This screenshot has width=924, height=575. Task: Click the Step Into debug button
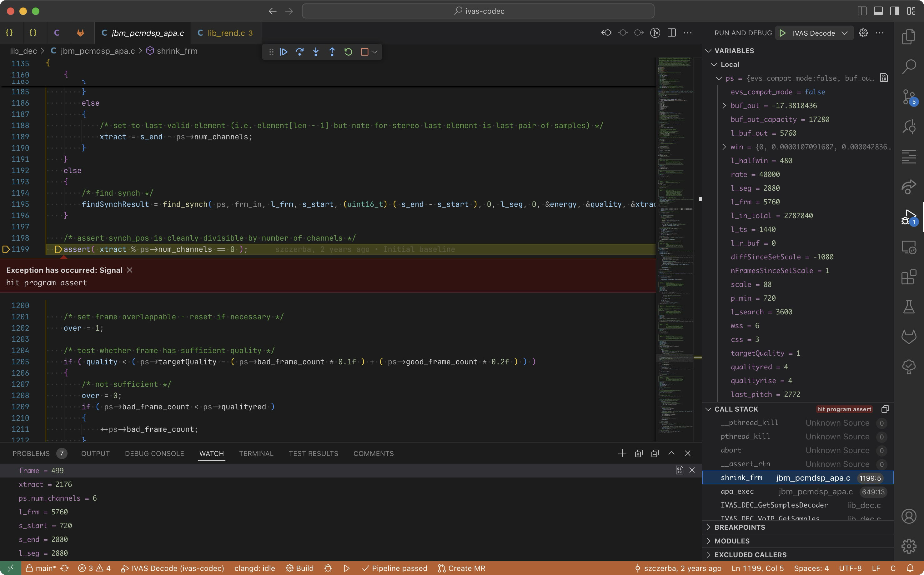[316, 52]
